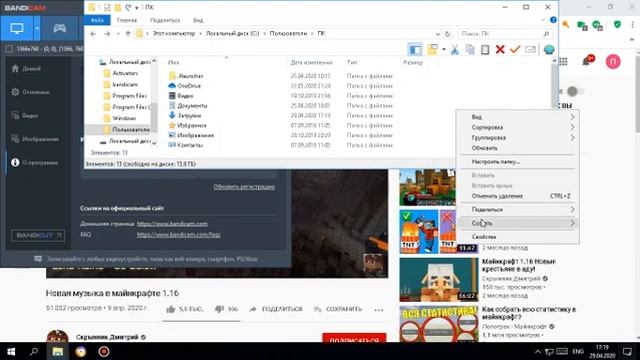Open the dropdown arrow next to the folder view icon

pos(444,50)
